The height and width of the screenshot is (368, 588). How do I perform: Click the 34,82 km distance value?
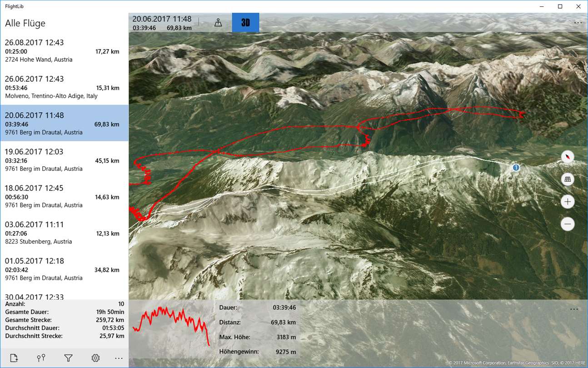click(107, 269)
